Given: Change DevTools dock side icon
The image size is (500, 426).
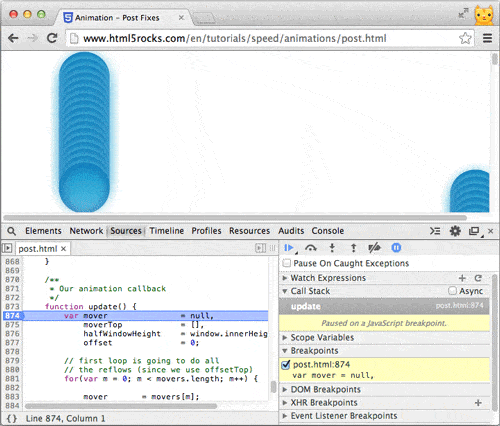Looking at the screenshot, I should coord(474,231).
